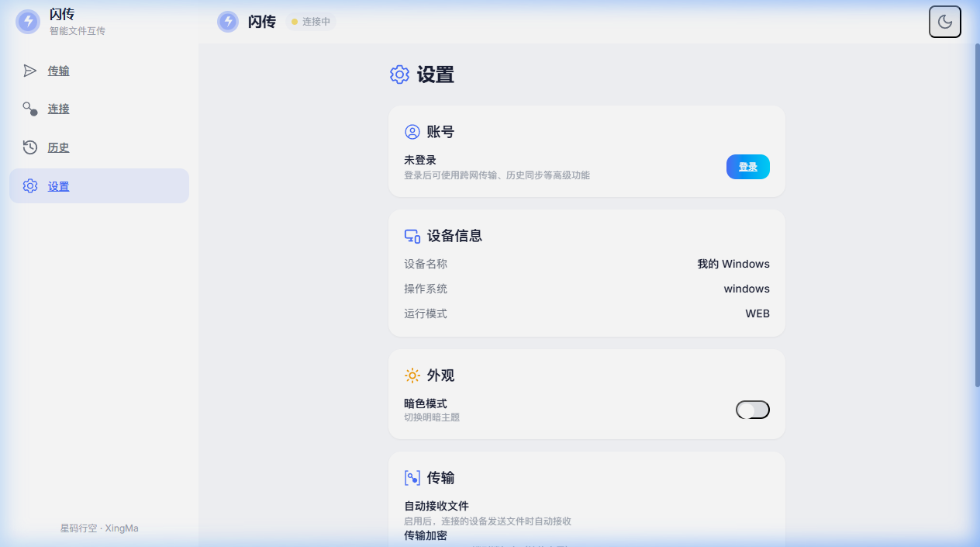Click the windows operating system value
The width and height of the screenshot is (980, 547).
click(747, 289)
